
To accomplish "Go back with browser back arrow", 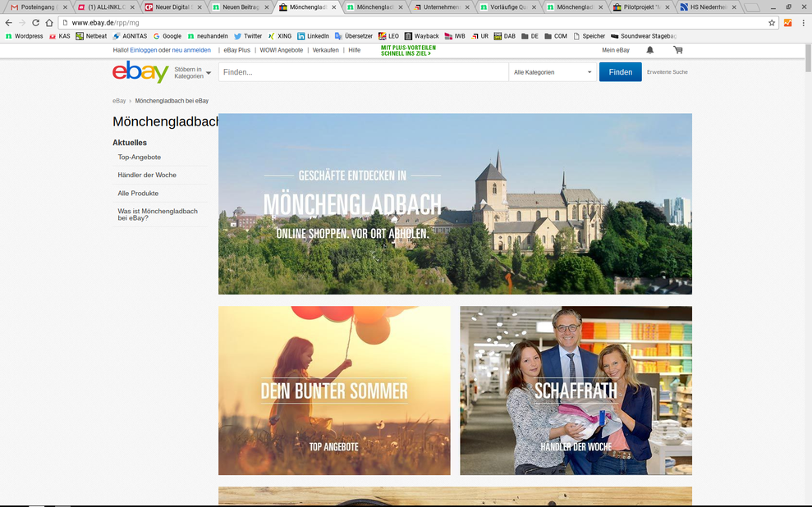I will tap(8, 23).
